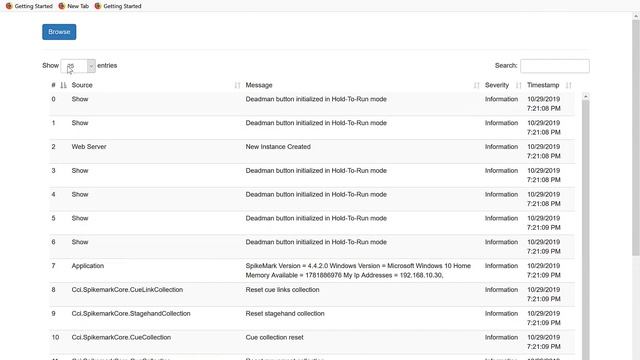Select Cue collection reset message
The image size is (640, 360).
[274, 338]
